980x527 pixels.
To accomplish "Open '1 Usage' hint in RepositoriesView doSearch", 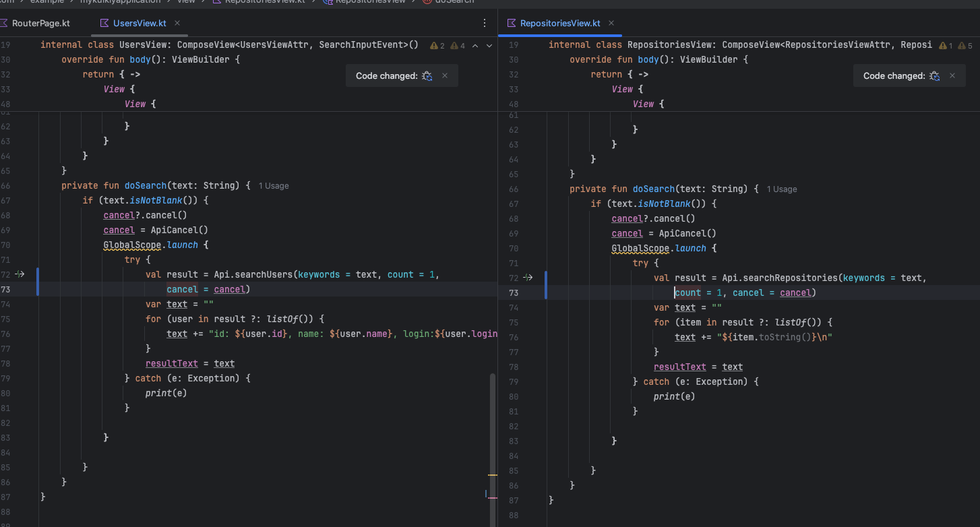I will 782,189.
